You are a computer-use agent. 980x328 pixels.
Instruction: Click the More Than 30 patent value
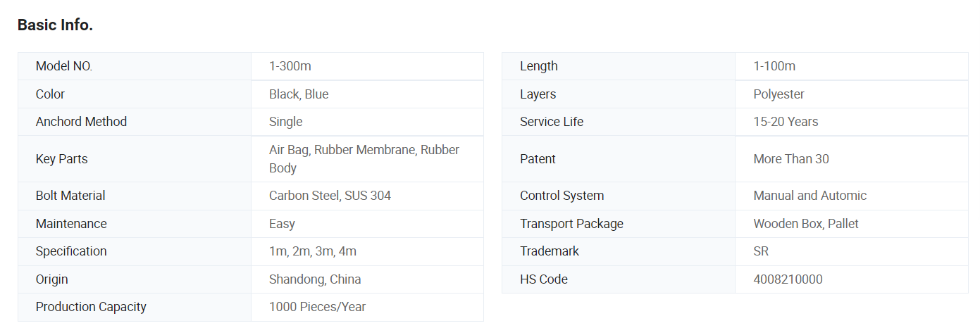tap(791, 159)
